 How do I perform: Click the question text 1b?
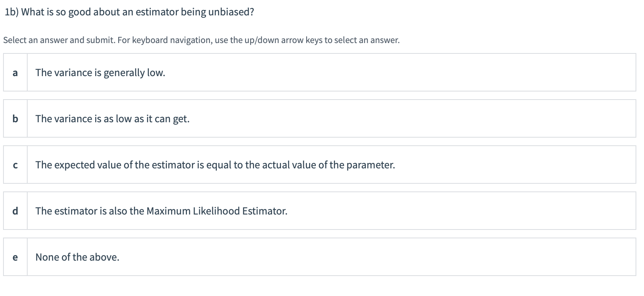(x=128, y=12)
